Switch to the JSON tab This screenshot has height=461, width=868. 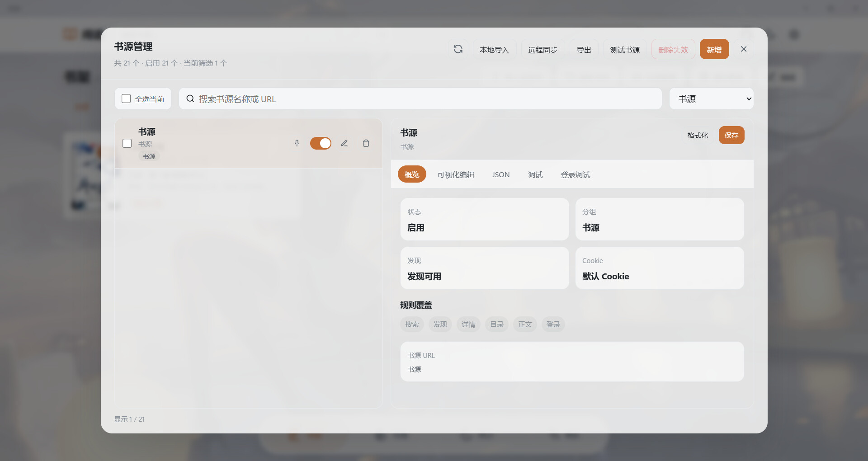(x=501, y=174)
